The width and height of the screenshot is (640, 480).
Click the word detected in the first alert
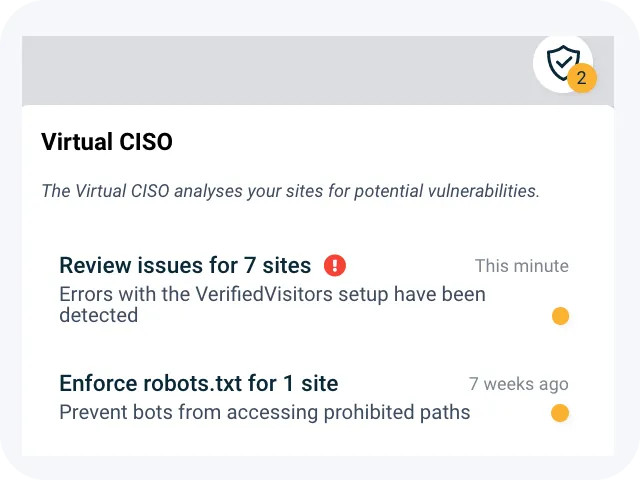pyautogui.click(x=98, y=316)
